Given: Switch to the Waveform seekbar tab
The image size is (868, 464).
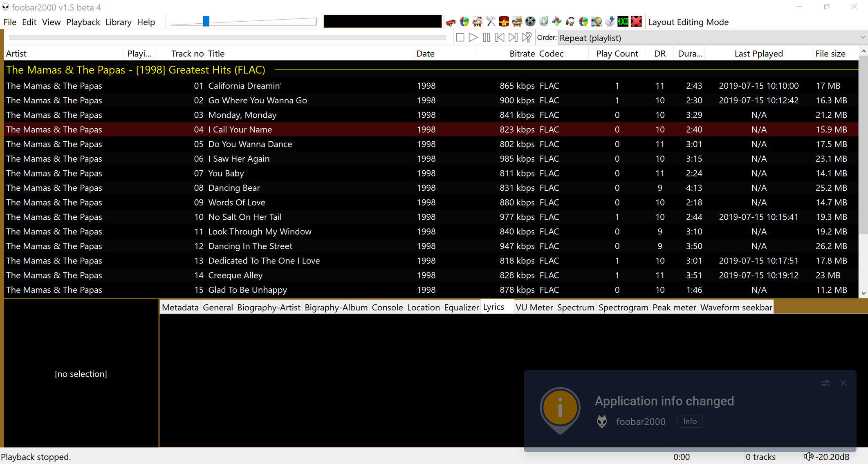Looking at the screenshot, I should coord(736,308).
